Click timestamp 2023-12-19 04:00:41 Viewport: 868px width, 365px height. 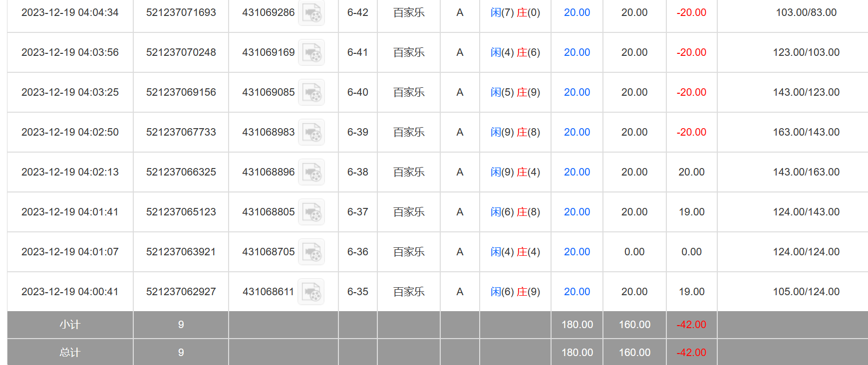[x=70, y=292]
